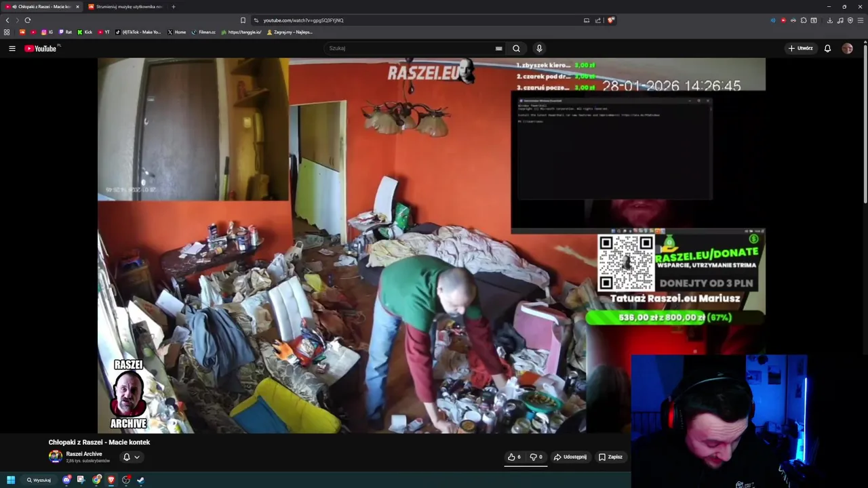
Task: Open Steam from the taskbar
Action: (x=141, y=480)
